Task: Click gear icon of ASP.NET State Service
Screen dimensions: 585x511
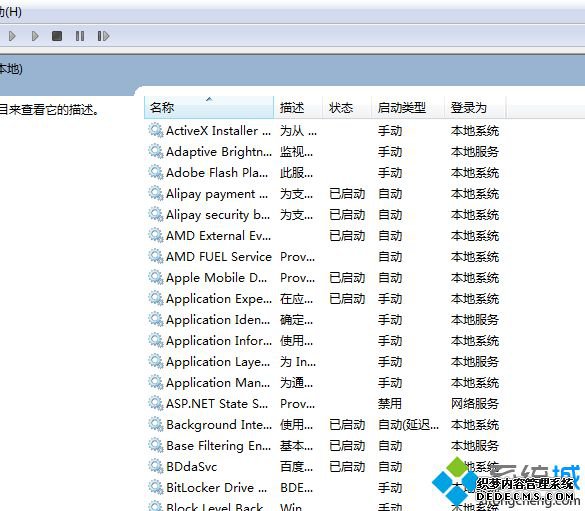Action: click(x=156, y=403)
